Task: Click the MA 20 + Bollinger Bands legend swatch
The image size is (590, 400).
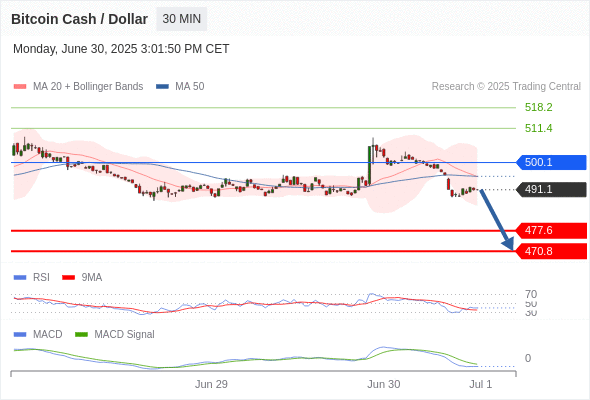Action: click(x=20, y=87)
